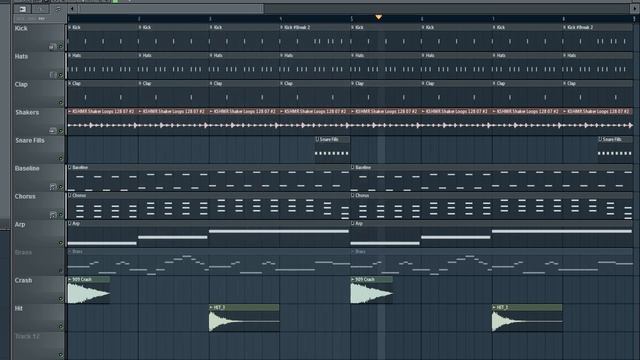Click the second playlist toolbar button
This screenshot has width=640, height=360.
click(x=40, y=9)
